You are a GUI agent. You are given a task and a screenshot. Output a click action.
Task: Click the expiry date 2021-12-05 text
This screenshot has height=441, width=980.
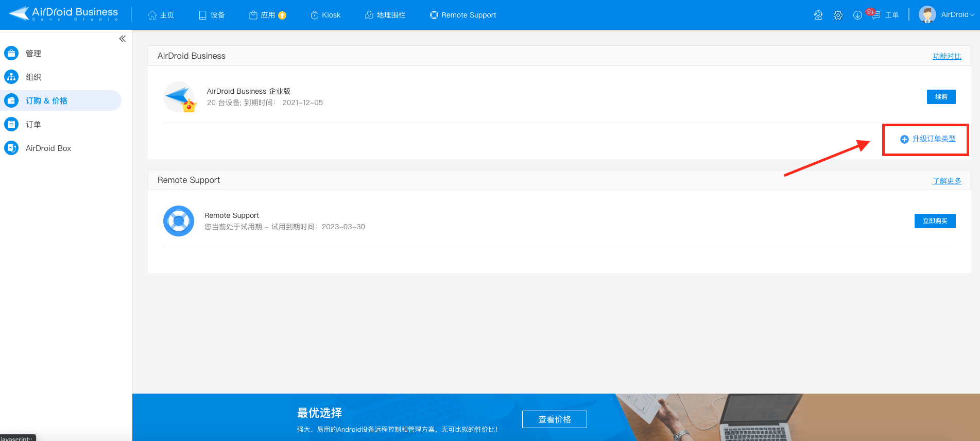303,103
